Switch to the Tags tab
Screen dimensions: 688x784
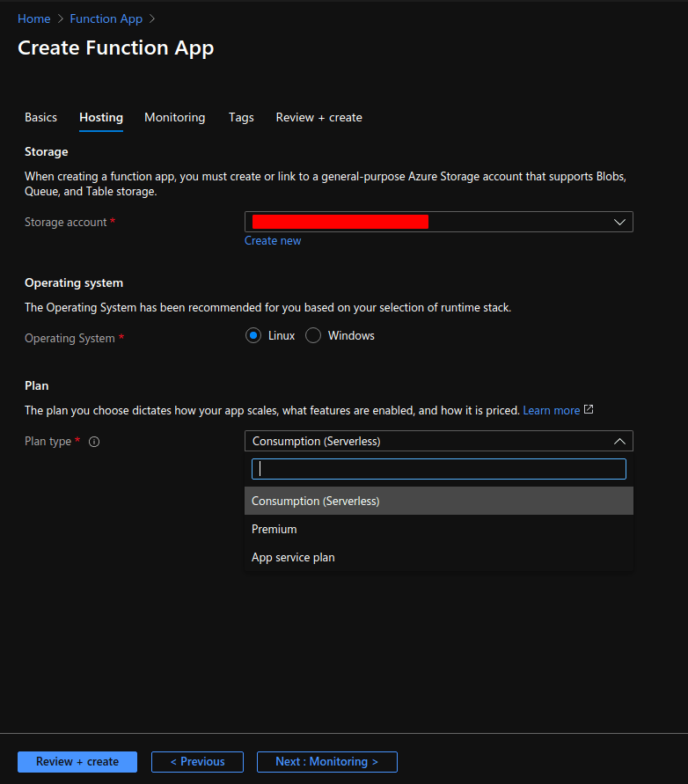(241, 118)
